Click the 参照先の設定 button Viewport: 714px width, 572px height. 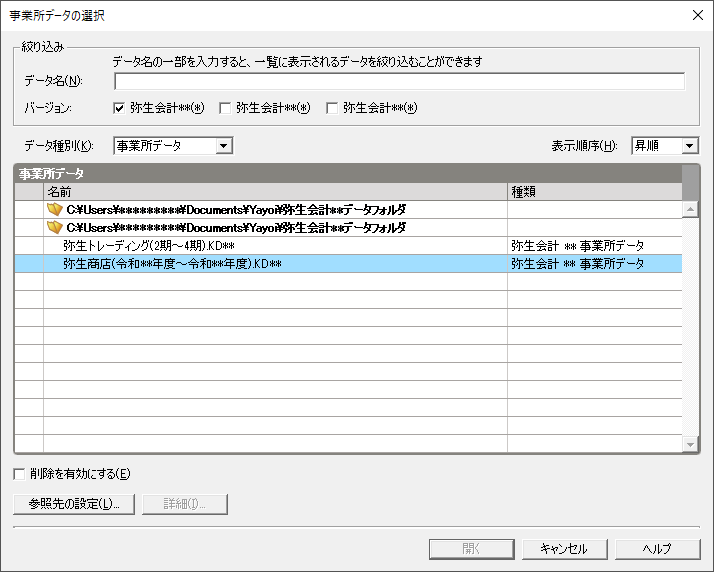click(x=74, y=504)
